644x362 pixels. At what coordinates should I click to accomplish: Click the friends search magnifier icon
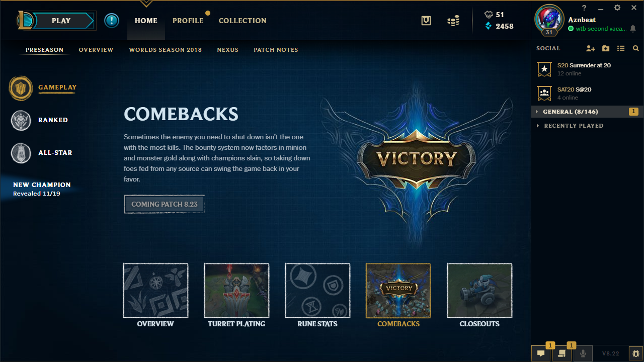(636, 48)
